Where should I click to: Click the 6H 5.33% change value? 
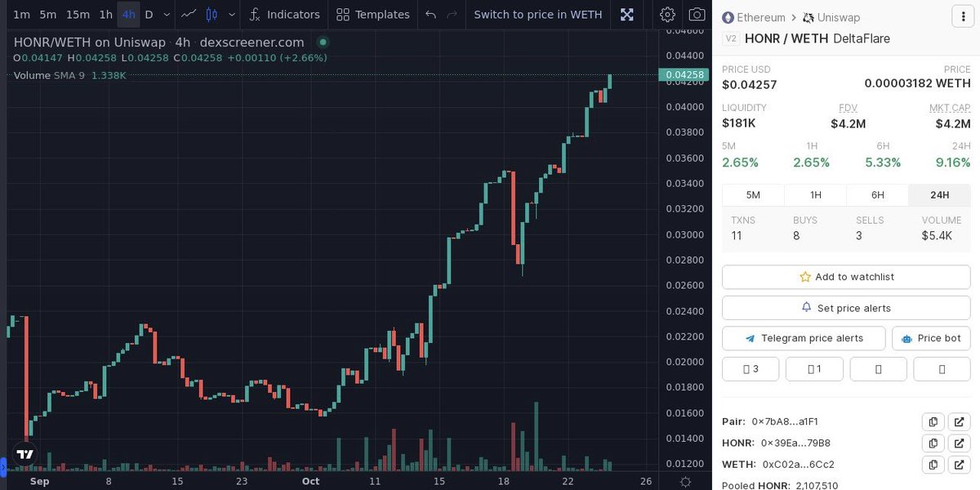[883, 163]
